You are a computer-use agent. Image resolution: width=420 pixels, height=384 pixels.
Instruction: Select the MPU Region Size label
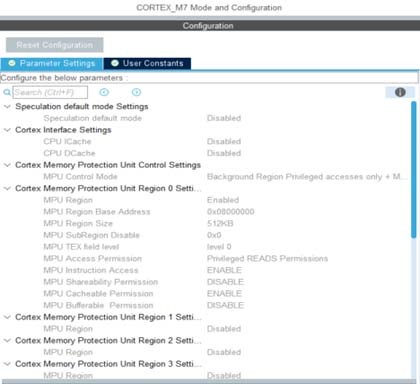(78, 223)
